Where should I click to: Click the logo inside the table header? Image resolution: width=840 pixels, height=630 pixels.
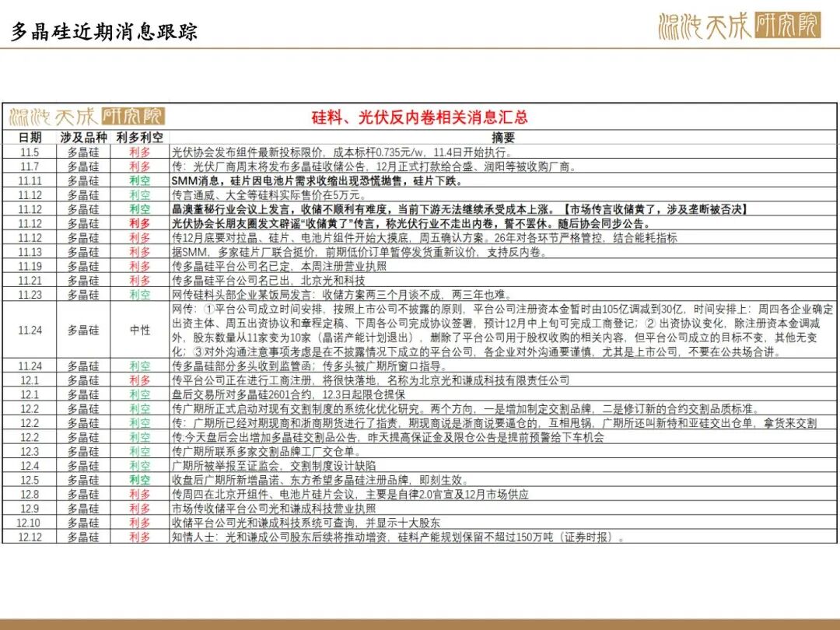(x=87, y=117)
